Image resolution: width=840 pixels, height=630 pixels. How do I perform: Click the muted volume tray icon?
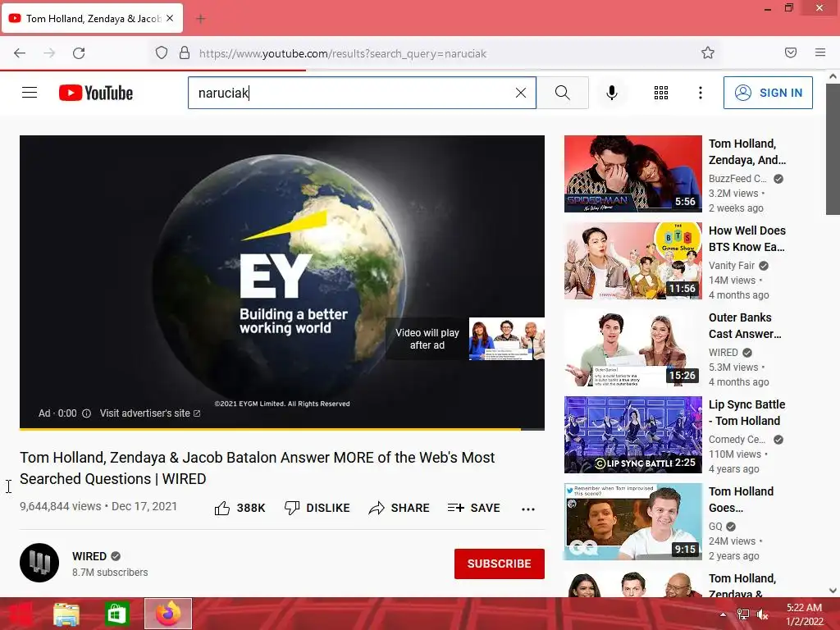point(762,614)
